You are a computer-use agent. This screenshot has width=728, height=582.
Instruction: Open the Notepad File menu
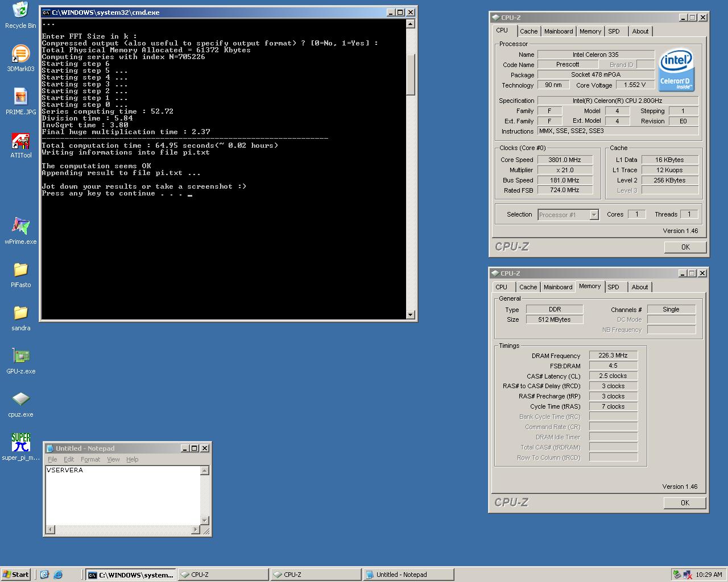(x=52, y=459)
